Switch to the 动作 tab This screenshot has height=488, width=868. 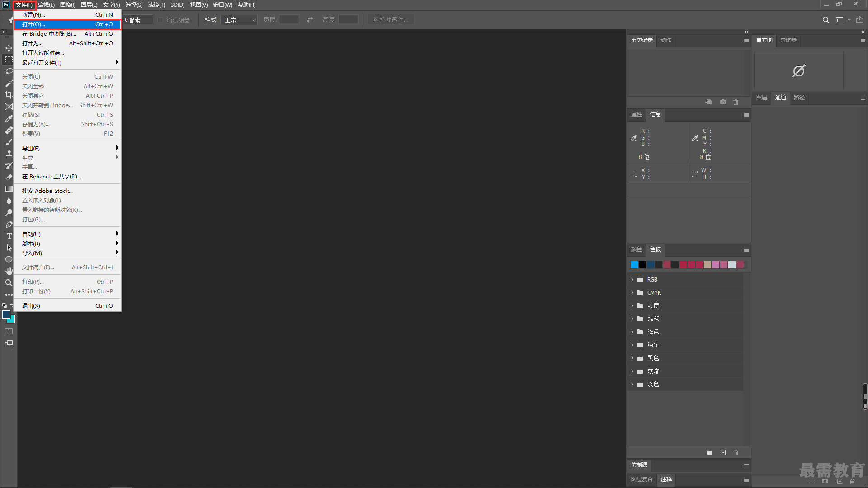click(665, 40)
